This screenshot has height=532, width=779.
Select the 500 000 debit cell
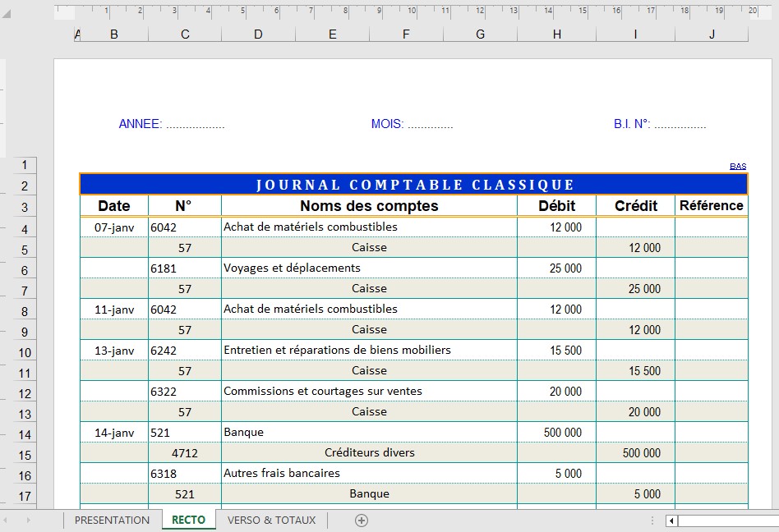tap(556, 432)
